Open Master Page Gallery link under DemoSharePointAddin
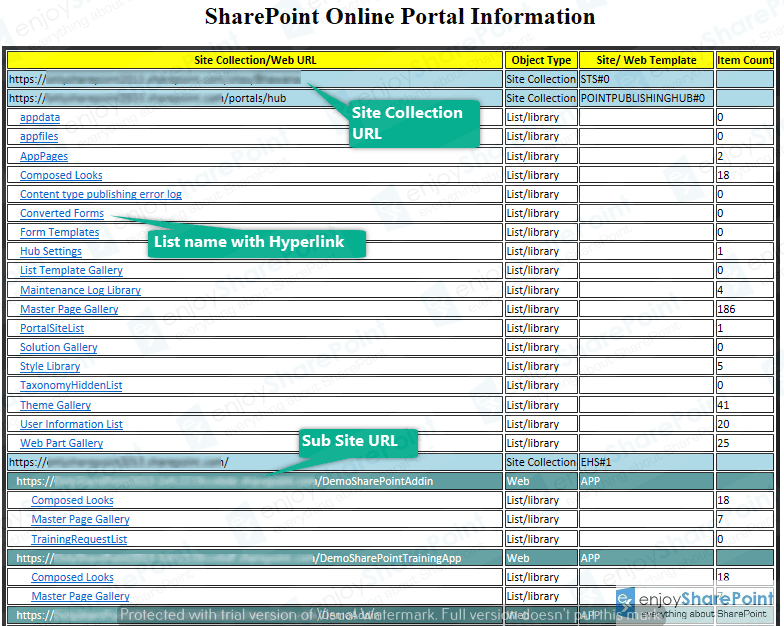 (x=80, y=519)
